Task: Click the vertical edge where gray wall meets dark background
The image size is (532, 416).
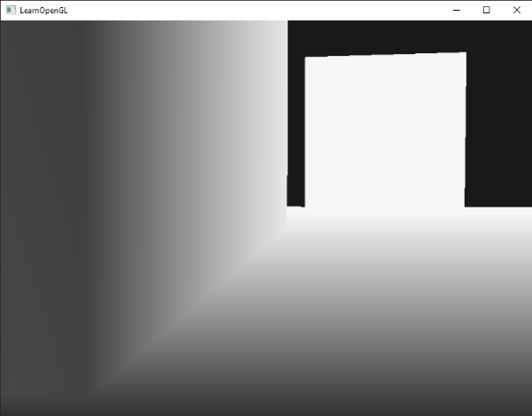Action: [287, 115]
